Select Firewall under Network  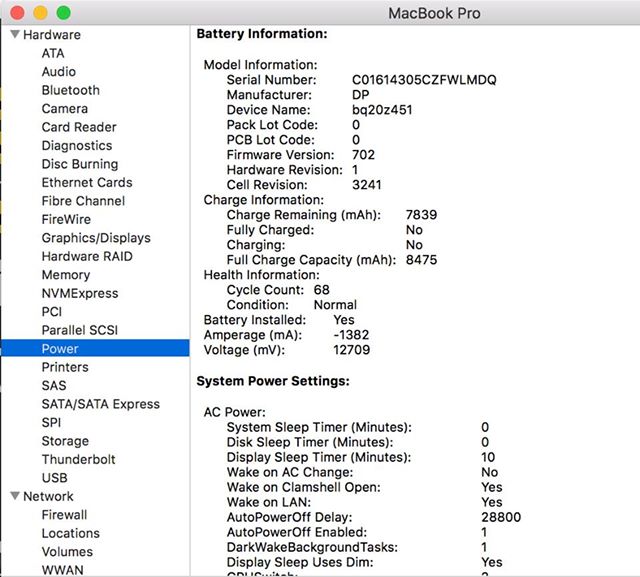pyautogui.click(x=64, y=515)
